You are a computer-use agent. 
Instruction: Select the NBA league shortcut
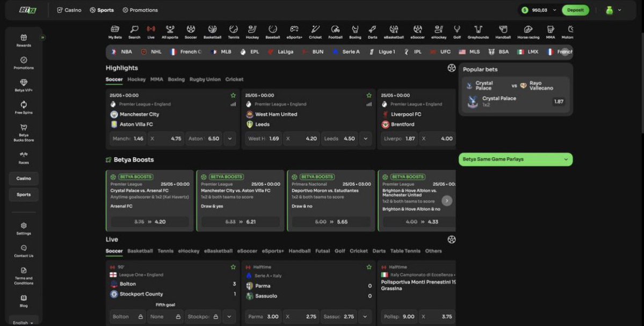[x=122, y=52]
